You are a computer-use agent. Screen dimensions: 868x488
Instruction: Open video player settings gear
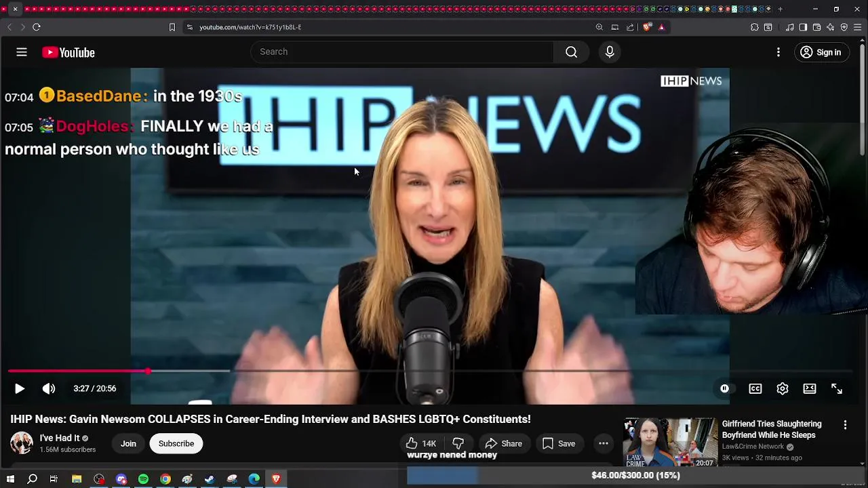click(x=783, y=388)
